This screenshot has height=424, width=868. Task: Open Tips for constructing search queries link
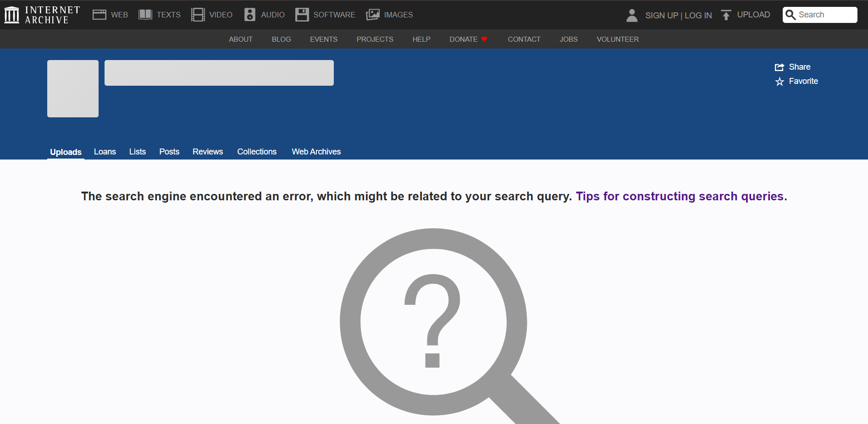click(x=681, y=196)
